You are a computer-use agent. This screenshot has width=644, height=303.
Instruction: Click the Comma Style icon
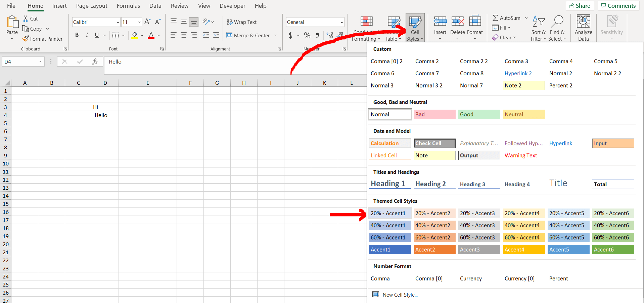[x=317, y=35]
